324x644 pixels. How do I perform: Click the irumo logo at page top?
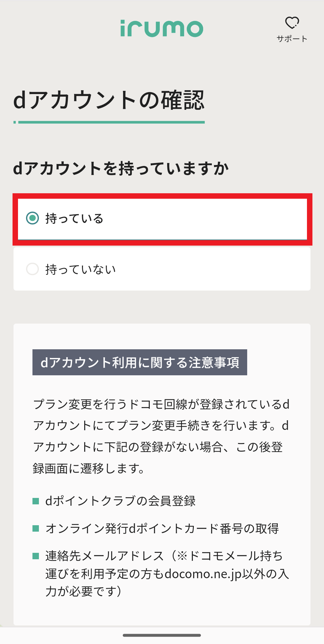162,28
